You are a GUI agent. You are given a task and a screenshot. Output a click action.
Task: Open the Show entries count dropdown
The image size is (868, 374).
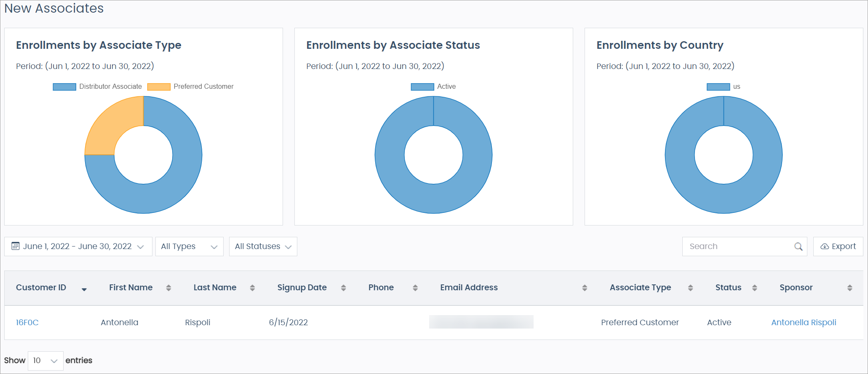[45, 361]
